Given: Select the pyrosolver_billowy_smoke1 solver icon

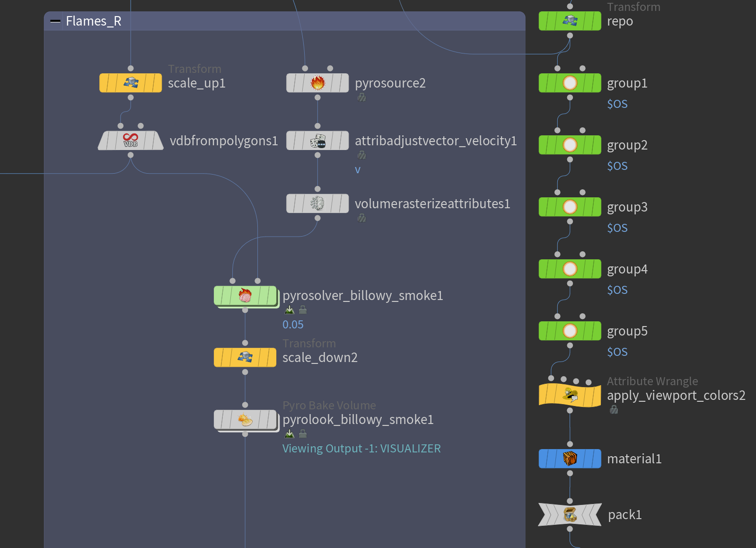Looking at the screenshot, I should click(x=245, y=295).
